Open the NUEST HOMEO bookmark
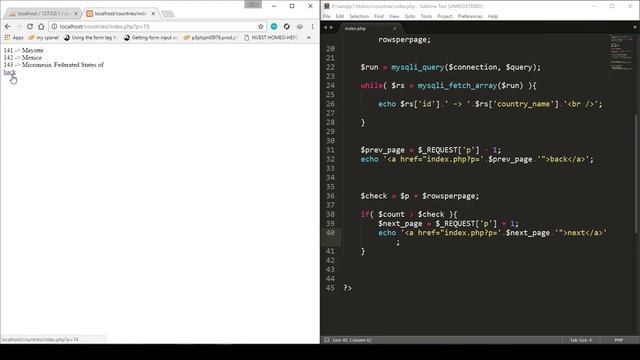640x360 pixels. (270, 38)
